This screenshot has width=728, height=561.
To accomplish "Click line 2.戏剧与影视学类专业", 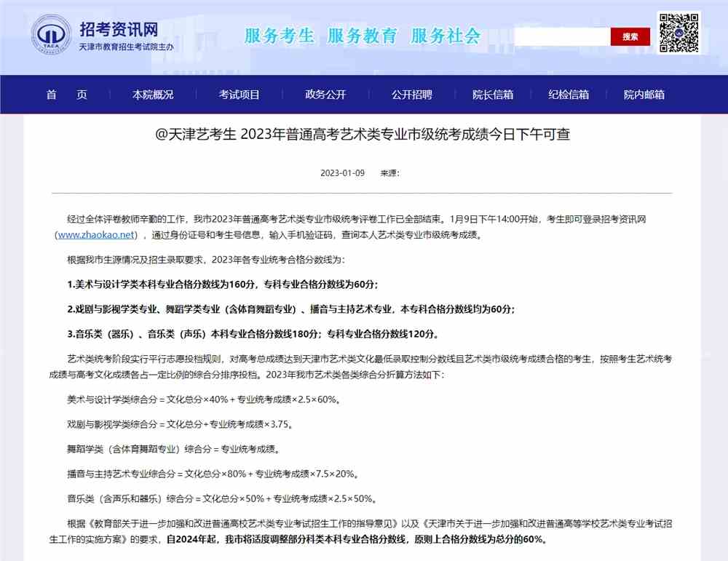I will click(x=291, y=309).
